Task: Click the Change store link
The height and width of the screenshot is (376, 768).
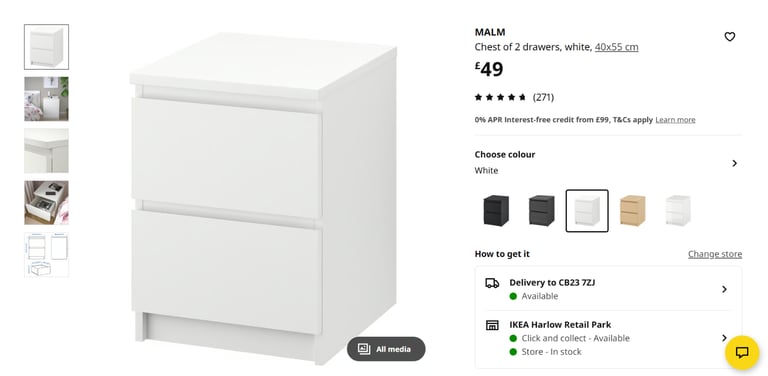Action: [715, 254]
